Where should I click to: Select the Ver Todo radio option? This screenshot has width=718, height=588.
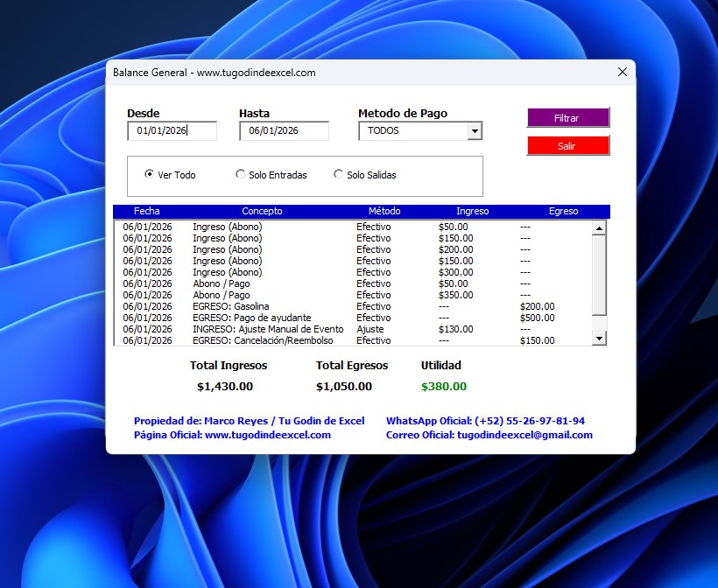150,175
